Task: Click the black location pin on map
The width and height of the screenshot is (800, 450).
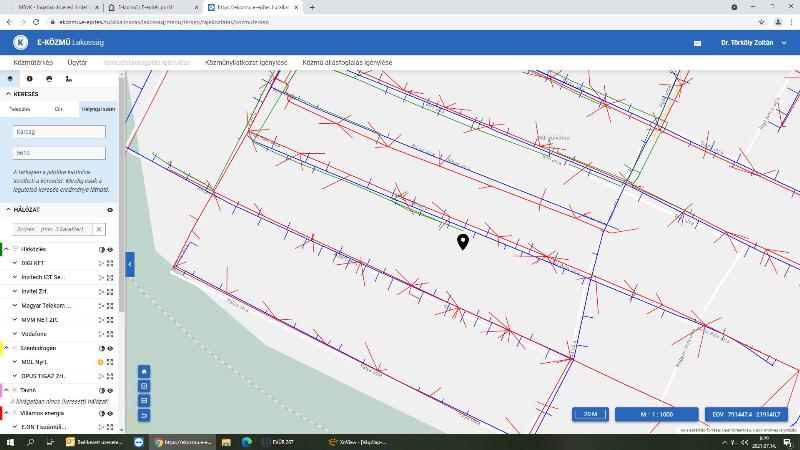Action: (463, 241)
